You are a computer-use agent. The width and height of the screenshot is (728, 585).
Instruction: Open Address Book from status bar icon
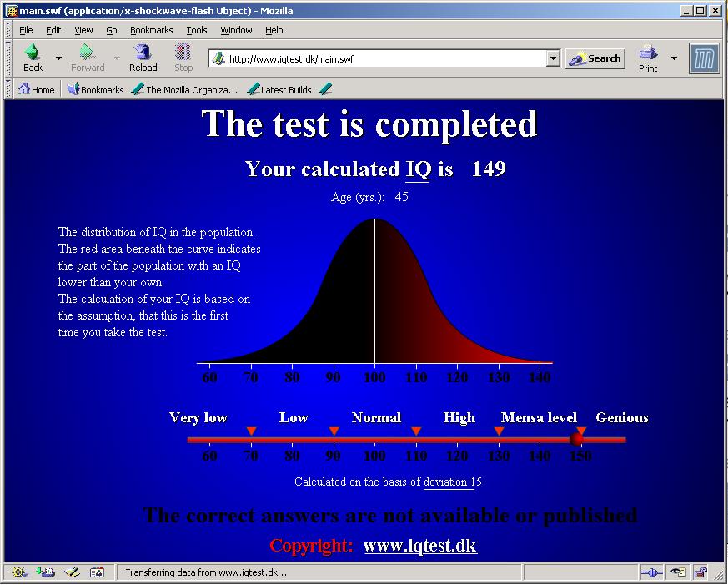point(98,572)
